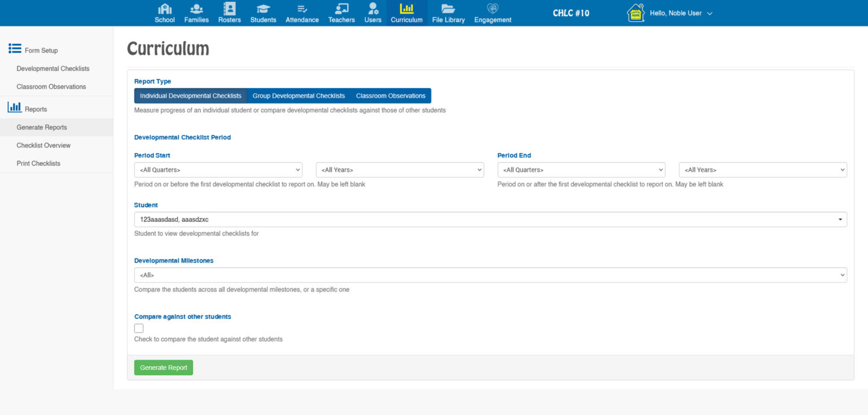
Task: Expand the Developmental Milestones dropdown
Action: (x=490, y=275)
